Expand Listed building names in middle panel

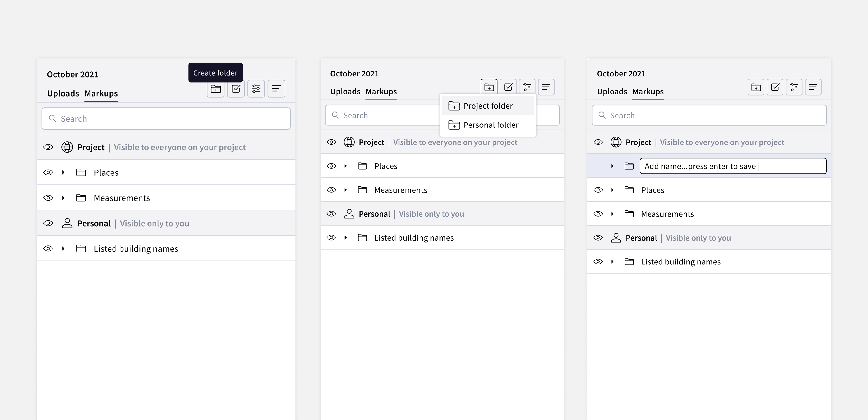click(x=345, y=238)
